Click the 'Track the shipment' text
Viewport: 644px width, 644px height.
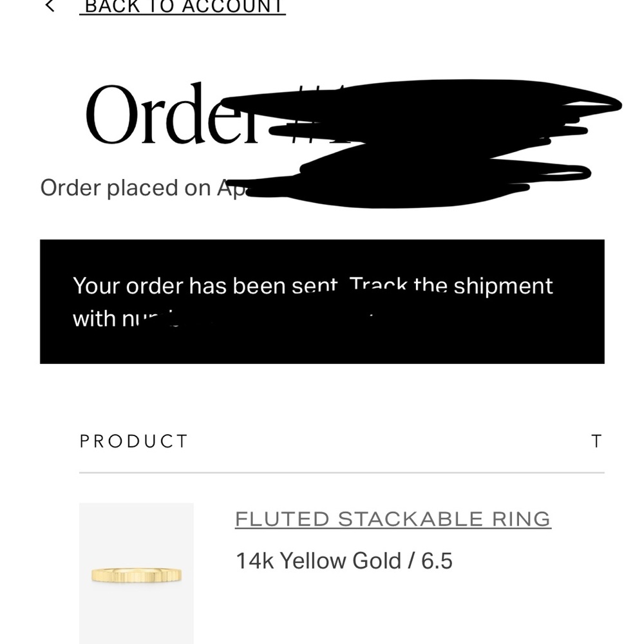[451, 286]
